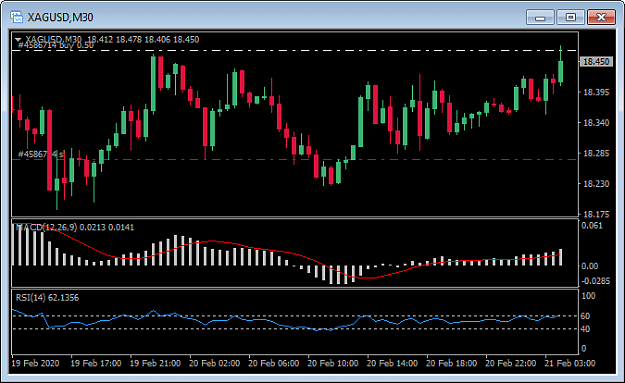
Task: Maximize the XAGUSD,M30 chart window
Action: click(x=570, y=18)
